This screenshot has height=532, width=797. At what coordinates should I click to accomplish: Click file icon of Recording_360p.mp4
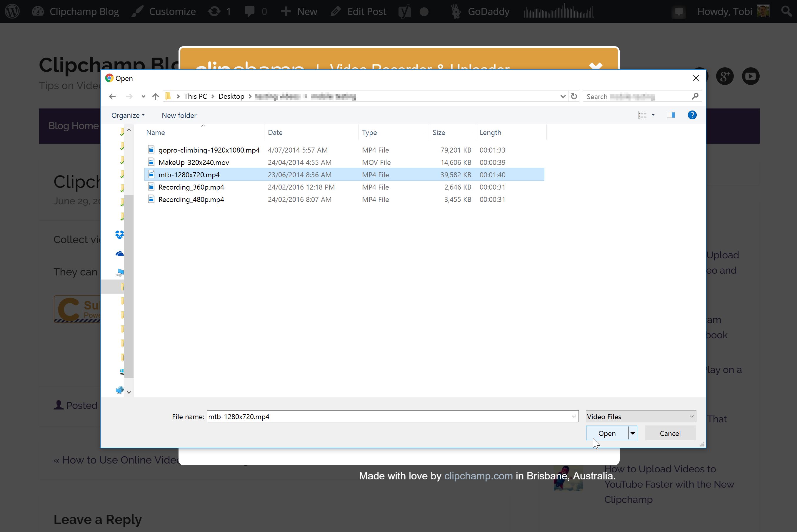[x=151, y=187]
